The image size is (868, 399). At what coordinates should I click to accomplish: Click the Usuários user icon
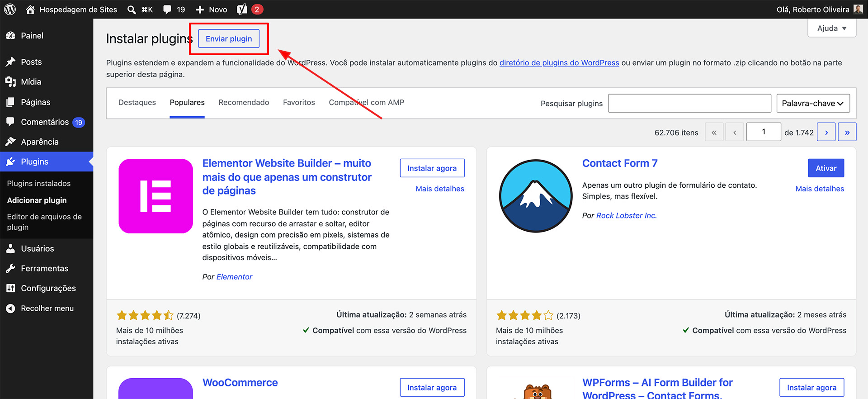point(10,248)
